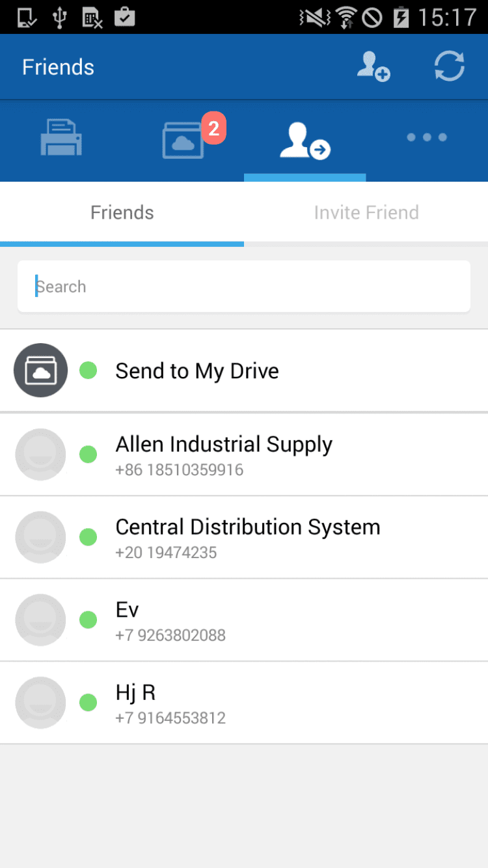Viewport: 488px width, 868px height.
Task: Tap the refresh sync icon
Action: tap(450, 67)
